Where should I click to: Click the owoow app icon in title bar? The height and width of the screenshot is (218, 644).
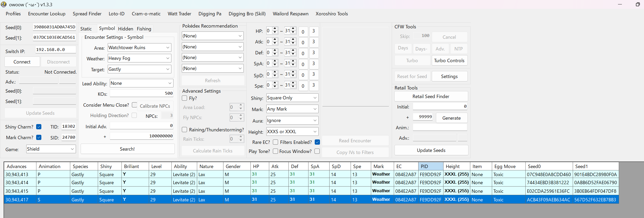pyautogui.click(x=4, y=4)
